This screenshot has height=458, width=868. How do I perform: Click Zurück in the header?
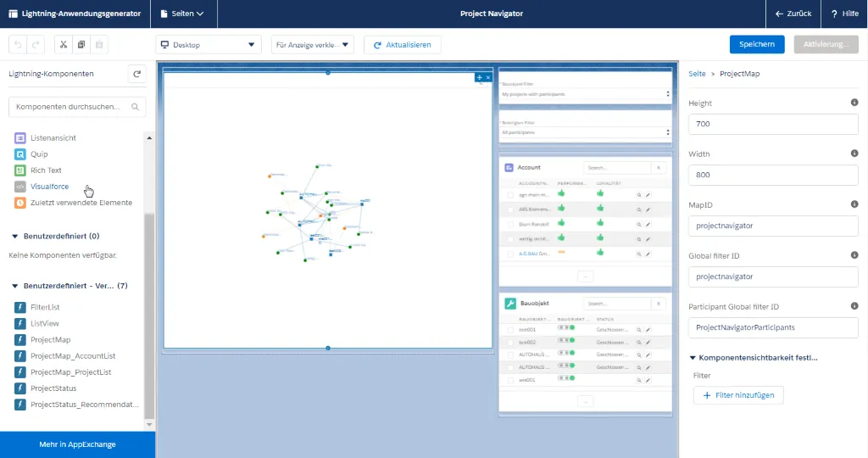click(793, 14)
